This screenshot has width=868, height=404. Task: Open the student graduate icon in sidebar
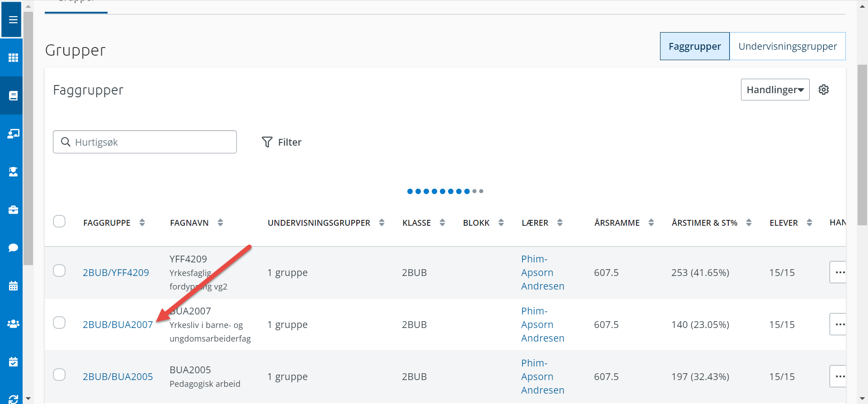(x=13, y=171)
